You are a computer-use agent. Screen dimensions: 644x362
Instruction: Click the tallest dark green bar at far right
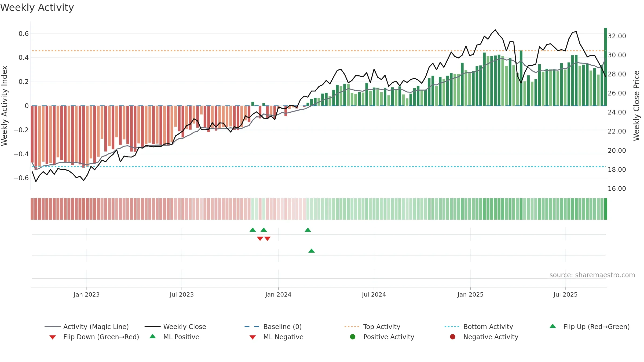(606, 67)
